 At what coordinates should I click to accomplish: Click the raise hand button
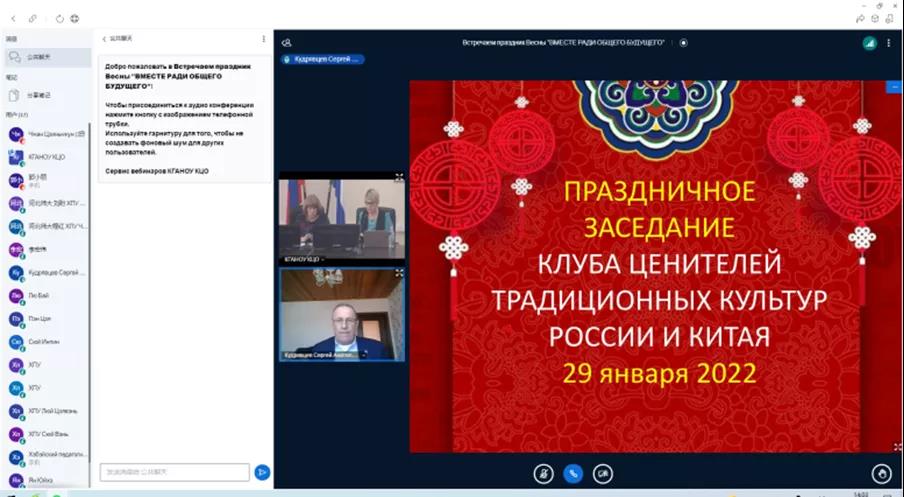pyautogui.click(x=881, y=473)
